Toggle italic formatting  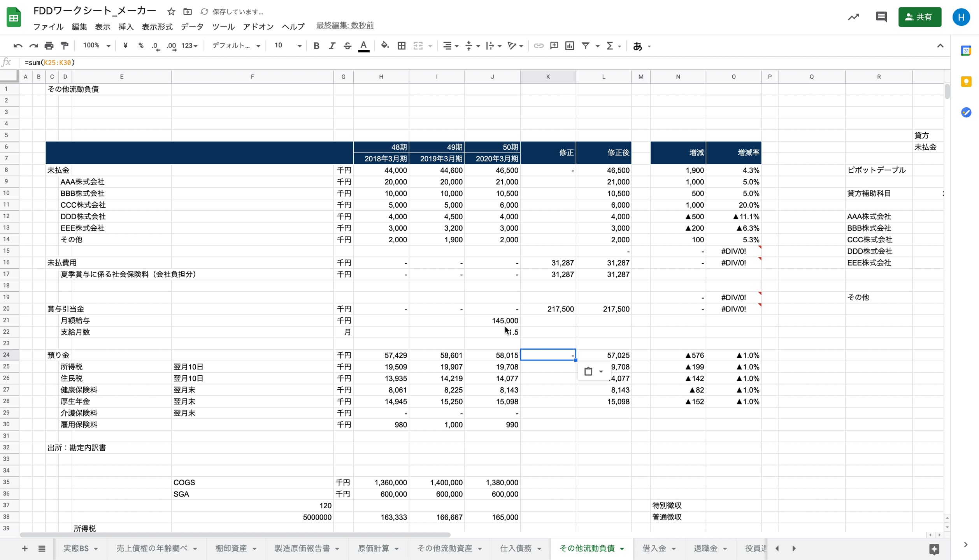point(332,46)
